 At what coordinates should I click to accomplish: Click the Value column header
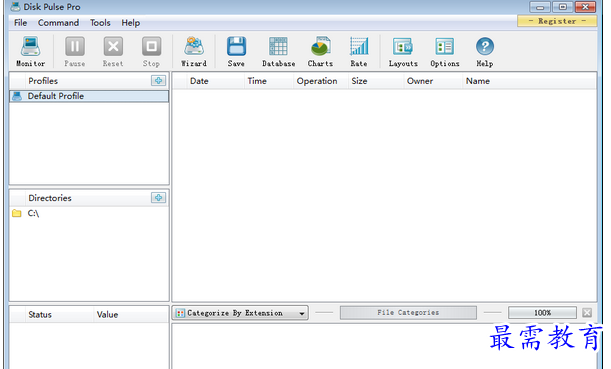click(107, 314)
